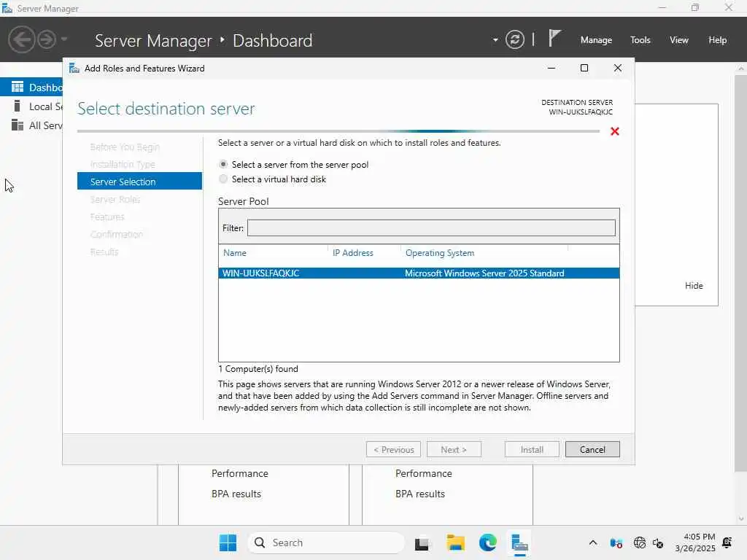Click the server pool Filter text field
This screenshot has width=747, height=560.
tap(431, 228)
